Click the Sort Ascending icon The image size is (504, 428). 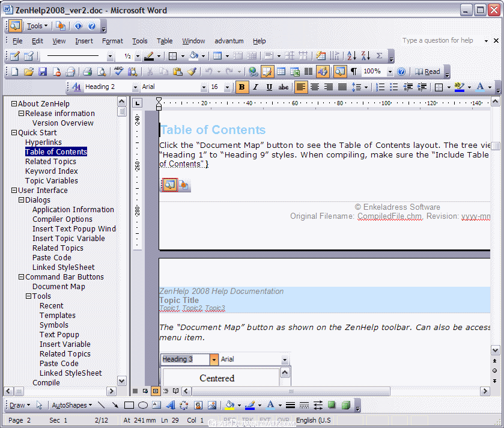tap(351, 56)
